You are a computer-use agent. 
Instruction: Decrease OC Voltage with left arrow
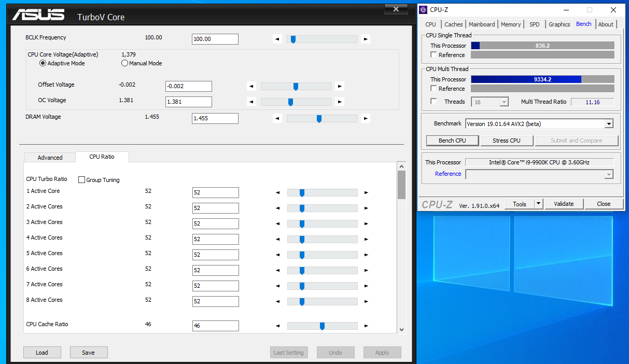[x=251, y=102]
